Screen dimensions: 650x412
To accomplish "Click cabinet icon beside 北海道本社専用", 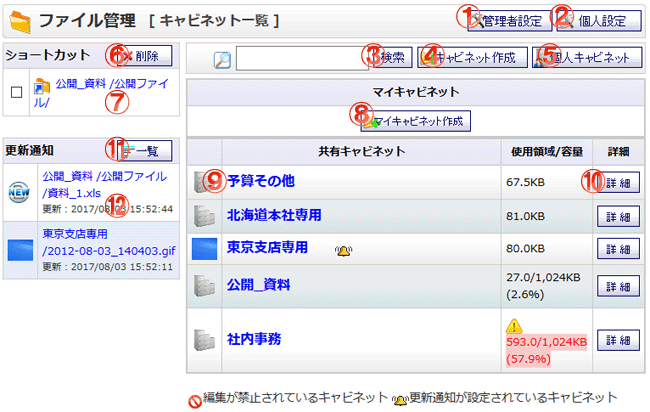I will point(204,216).
